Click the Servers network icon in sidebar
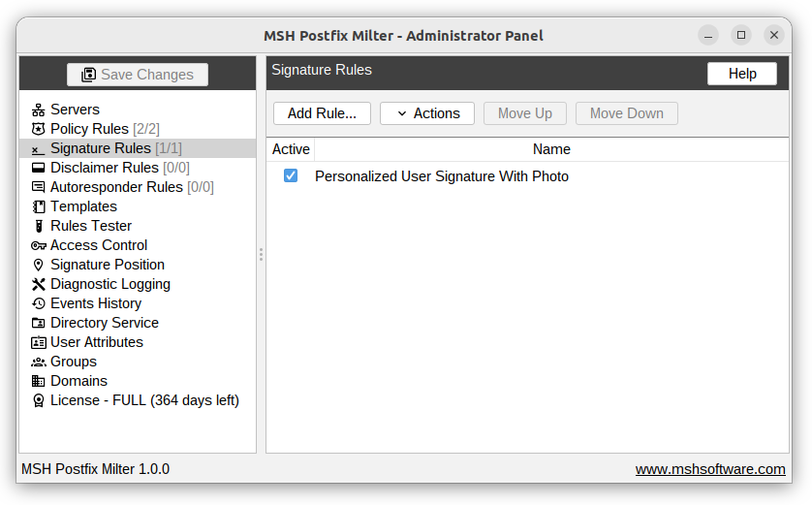Viewport: 812px width, 505px height. click(x=39, y=110)
